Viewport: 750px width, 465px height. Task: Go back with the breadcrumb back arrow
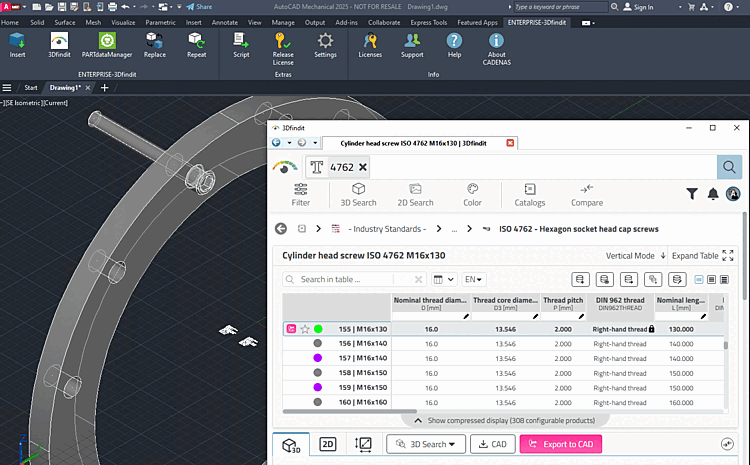tap(281, 229)
